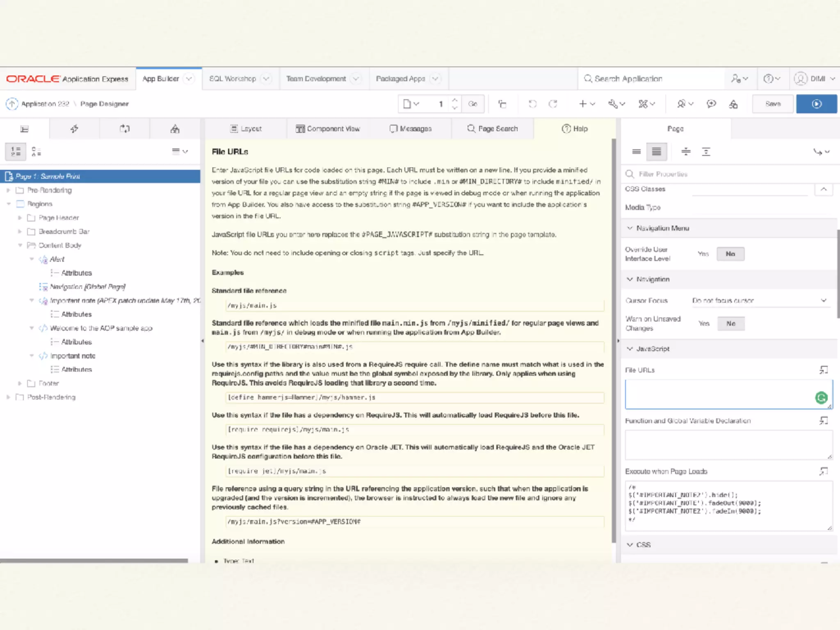The height and width of the screenshot is (630, 840).
Task: Group tree by processing order icon
Action: [x=16, y=152]
